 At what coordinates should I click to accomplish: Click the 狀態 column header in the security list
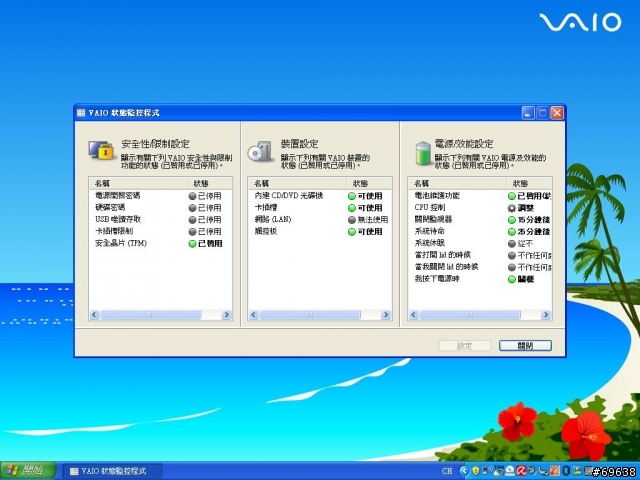click(x=209, y=183)
